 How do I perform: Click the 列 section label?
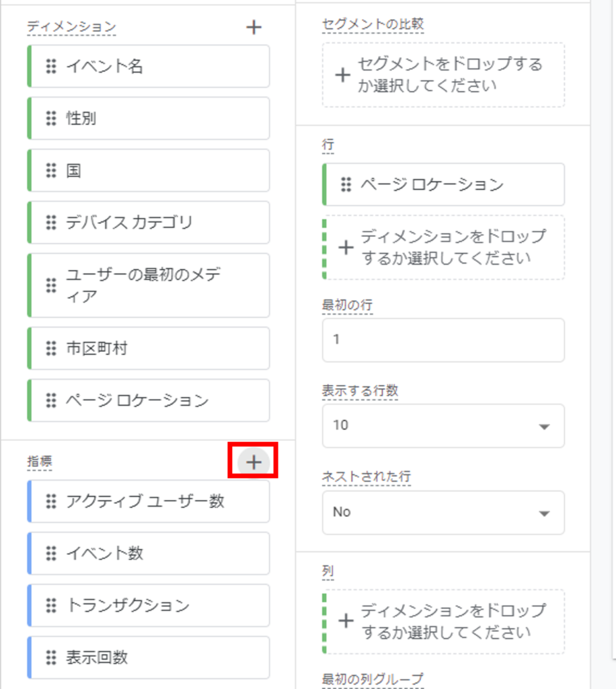coord(328,571)
